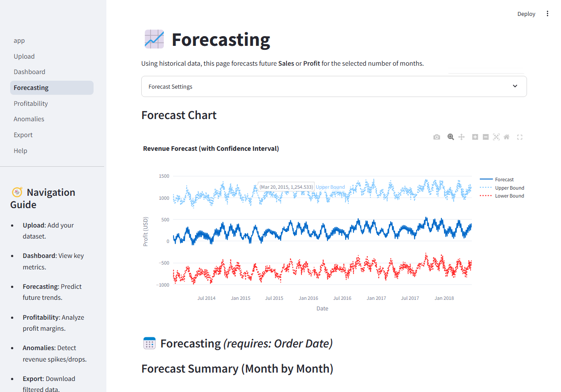
Task: Expand the Forecast Settings panel
Action: pos(334,86)
